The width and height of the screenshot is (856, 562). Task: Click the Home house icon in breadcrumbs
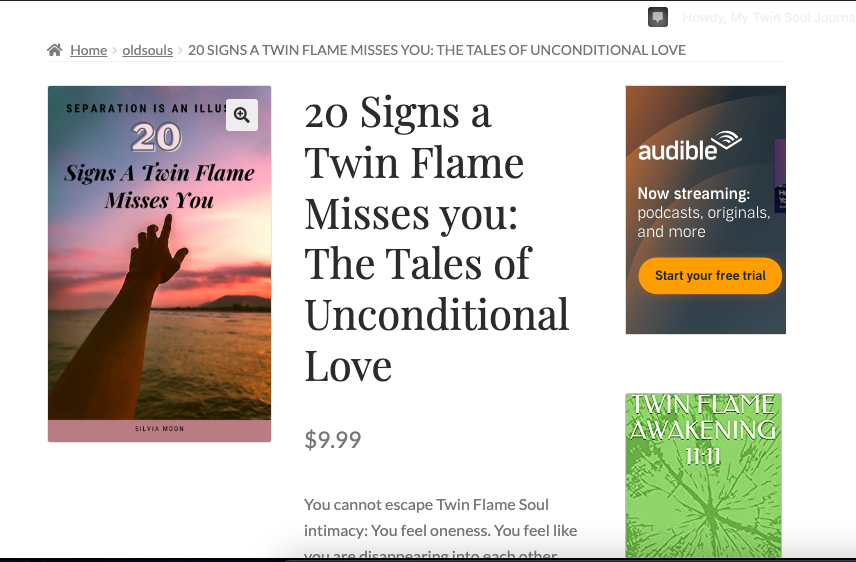[55, 50]
